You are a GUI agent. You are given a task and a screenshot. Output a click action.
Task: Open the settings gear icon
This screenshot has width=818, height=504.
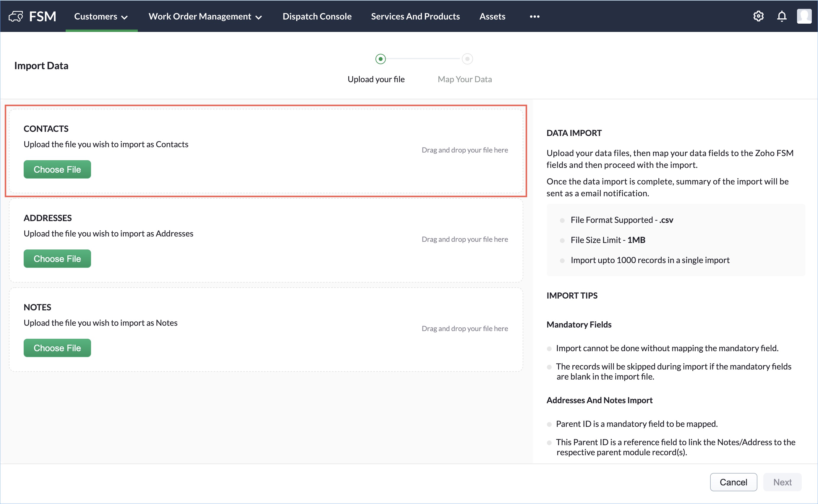click(758, 16)
